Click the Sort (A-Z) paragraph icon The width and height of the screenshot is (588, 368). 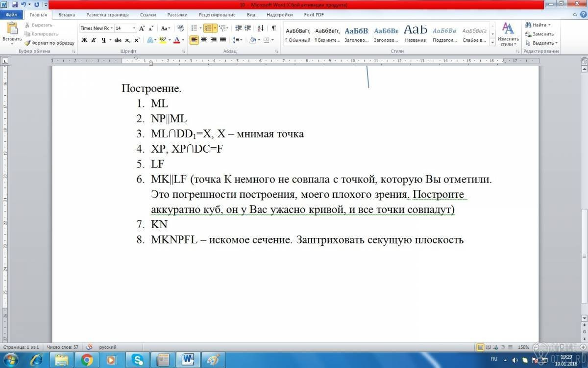pyautogui.click(x=260, y=28)
